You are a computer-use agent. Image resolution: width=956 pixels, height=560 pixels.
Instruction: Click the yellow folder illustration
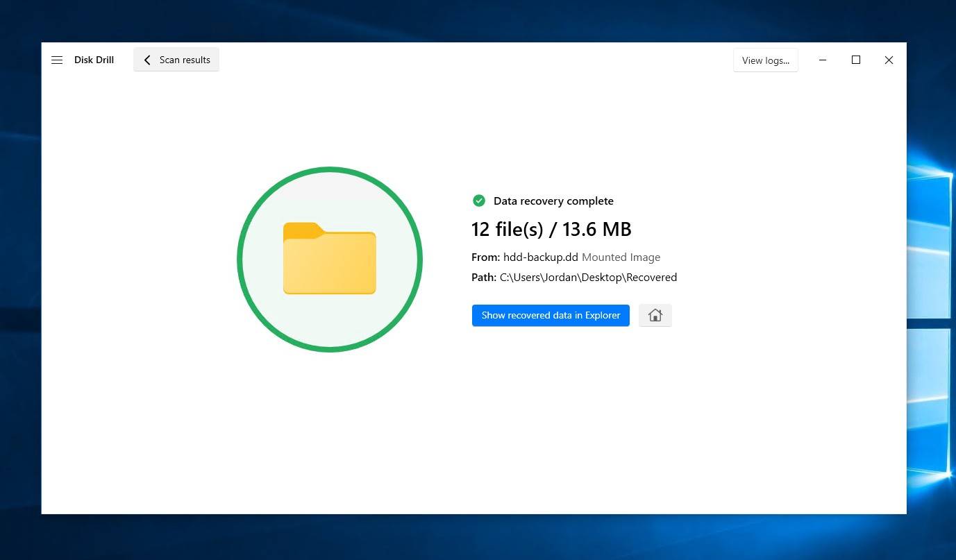pos(330,260)
